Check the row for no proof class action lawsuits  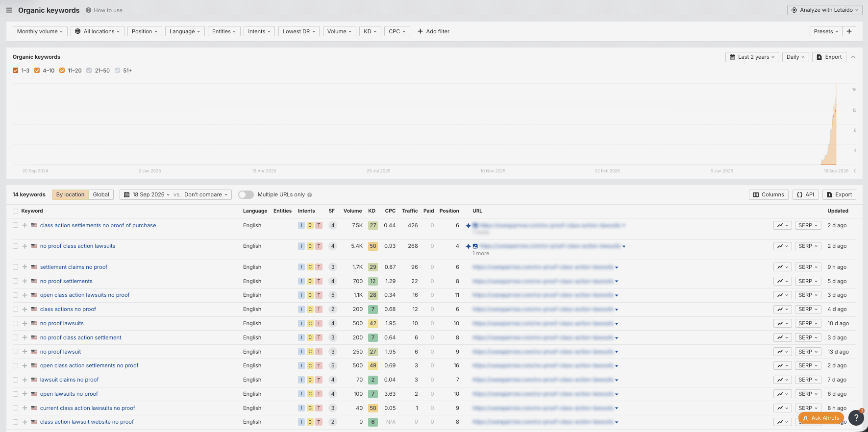point(16,246)
